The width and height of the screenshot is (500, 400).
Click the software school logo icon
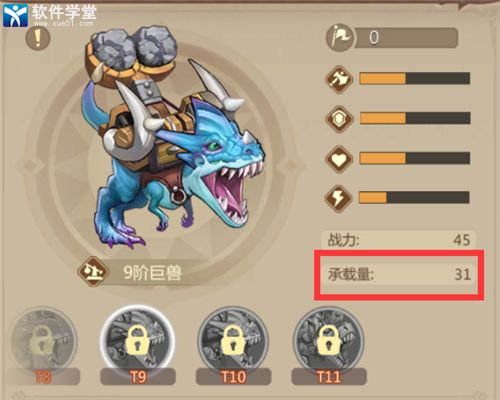click(15, 15)
